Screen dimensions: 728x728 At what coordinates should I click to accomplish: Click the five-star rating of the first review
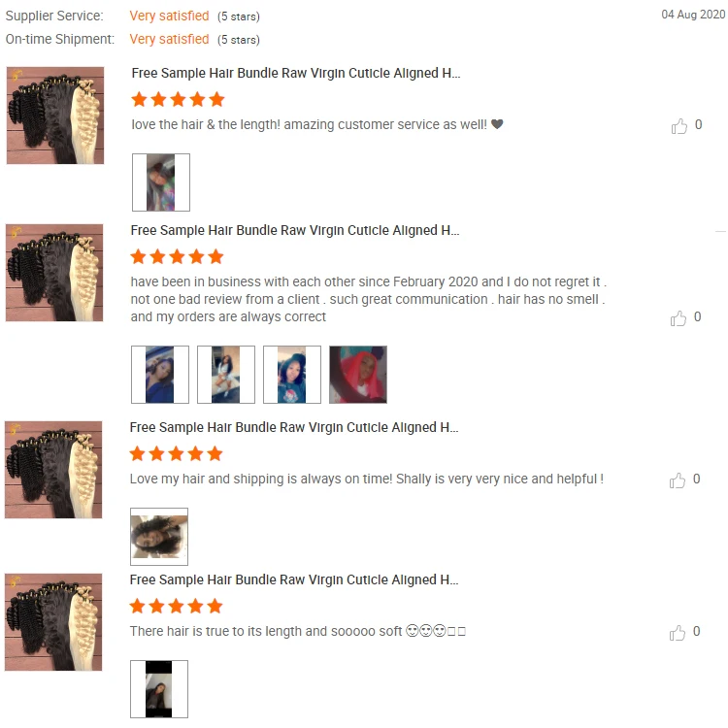tap(178, 99)
